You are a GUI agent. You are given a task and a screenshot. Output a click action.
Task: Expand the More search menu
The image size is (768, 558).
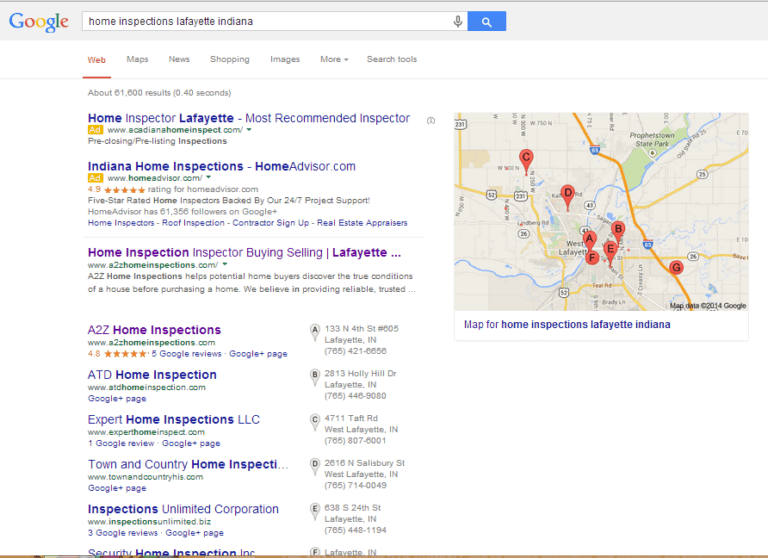[334, 59]
